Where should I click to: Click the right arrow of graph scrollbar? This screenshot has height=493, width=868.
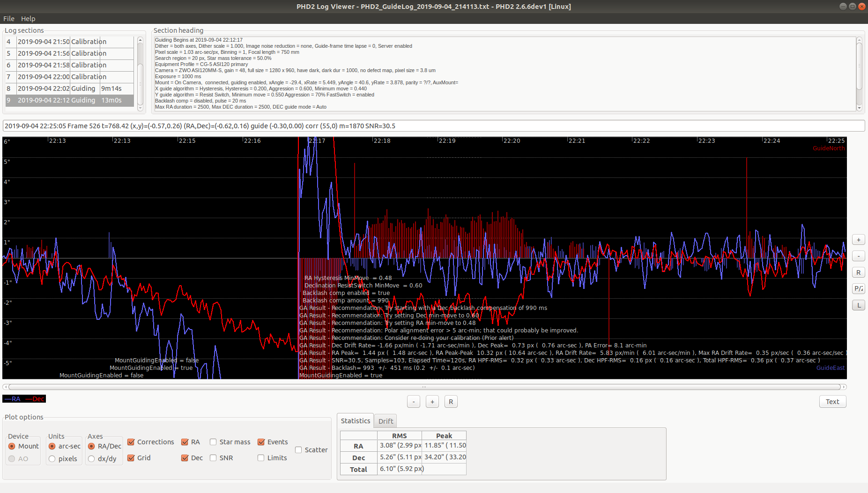(844, 387)
